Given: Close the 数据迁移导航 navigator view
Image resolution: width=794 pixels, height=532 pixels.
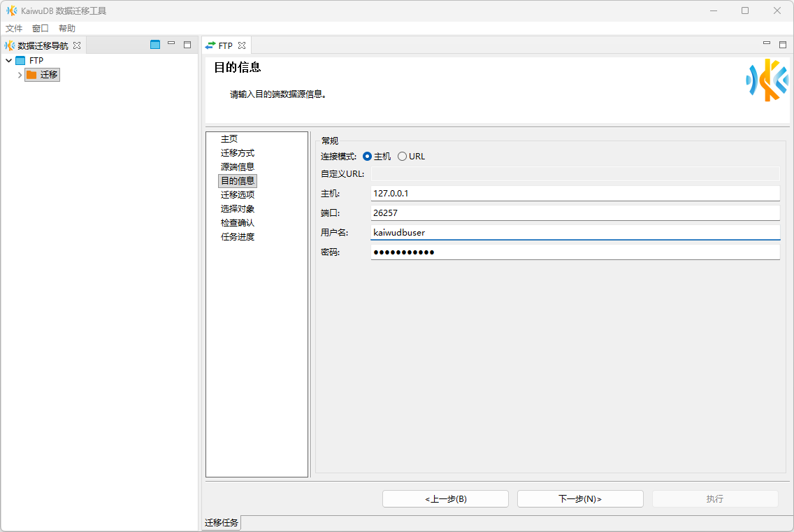Looking at the screenshot, I should [77, 45].
